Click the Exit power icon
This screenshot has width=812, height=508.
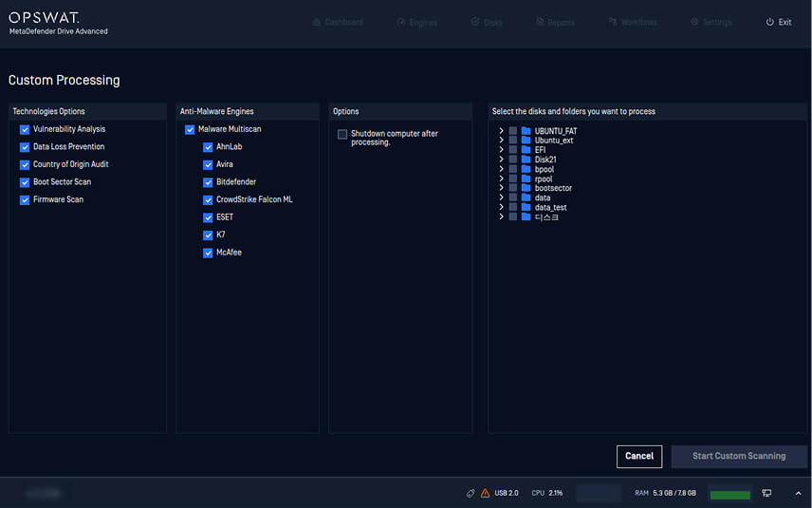769,22
